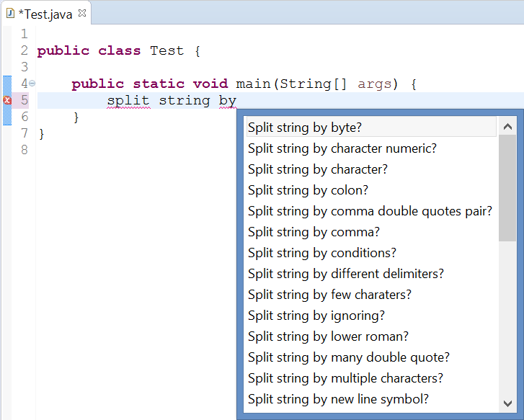The height and width of the screenshot is (420, 524).
Task: Select "Split string by comma double quotes pair?"
Action: tap(370, 211)
